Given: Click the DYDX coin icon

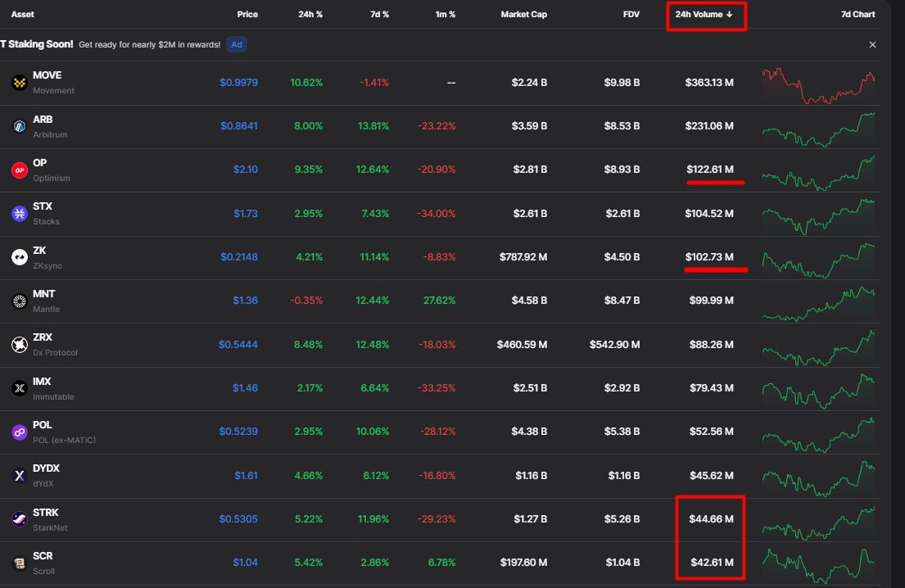Looking at the screenshot, I should click(20, 476).
